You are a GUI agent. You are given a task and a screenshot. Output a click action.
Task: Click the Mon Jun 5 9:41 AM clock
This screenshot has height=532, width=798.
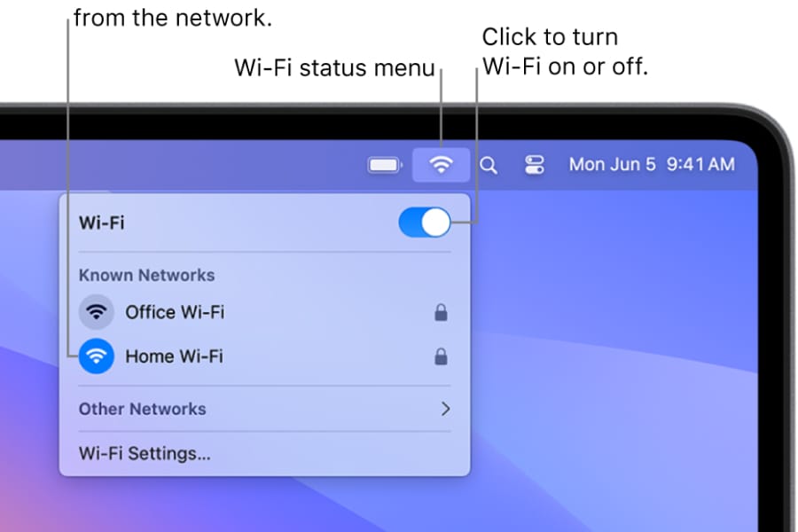coord(652,164)
